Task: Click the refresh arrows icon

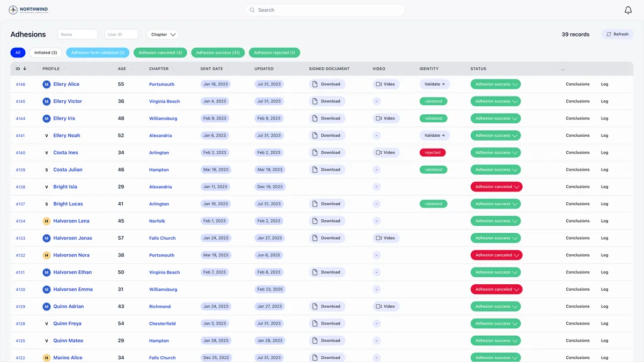Action: pyautogui.click(x=609, y=34)
